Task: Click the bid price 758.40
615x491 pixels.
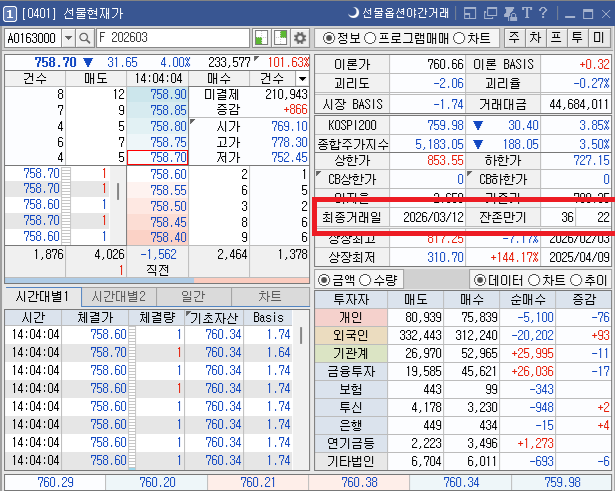Action: click(x=158, y=237)
